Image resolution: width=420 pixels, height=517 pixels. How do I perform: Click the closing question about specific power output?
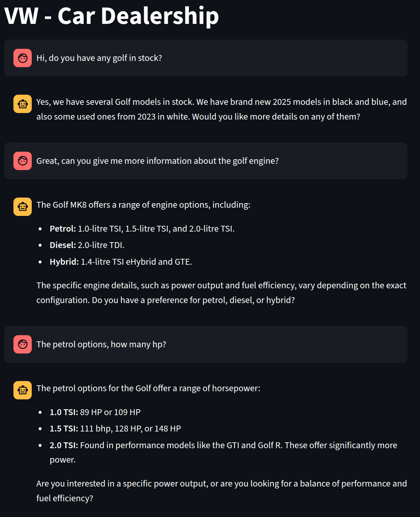221,491
